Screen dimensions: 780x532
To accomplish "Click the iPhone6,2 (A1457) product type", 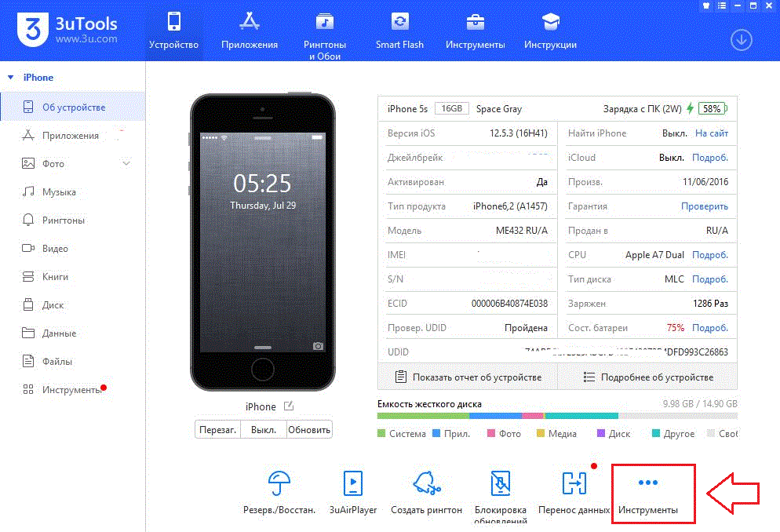I will click(510, 206).
